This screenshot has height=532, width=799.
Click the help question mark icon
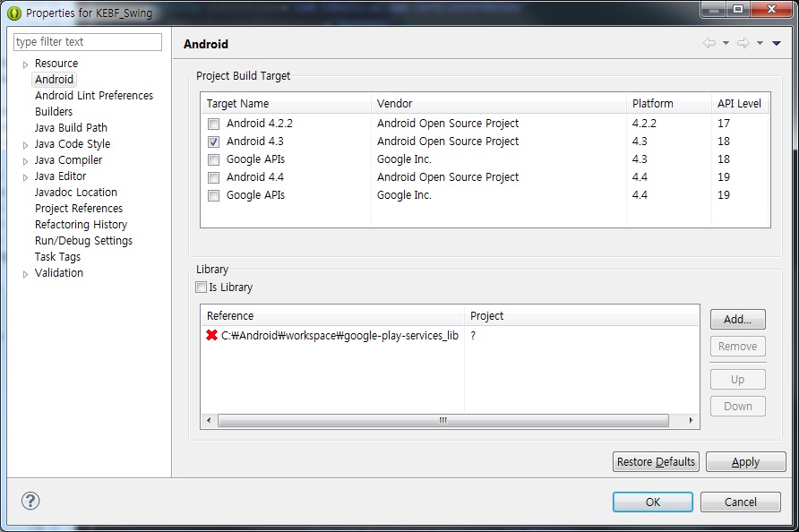coord(30,501)
